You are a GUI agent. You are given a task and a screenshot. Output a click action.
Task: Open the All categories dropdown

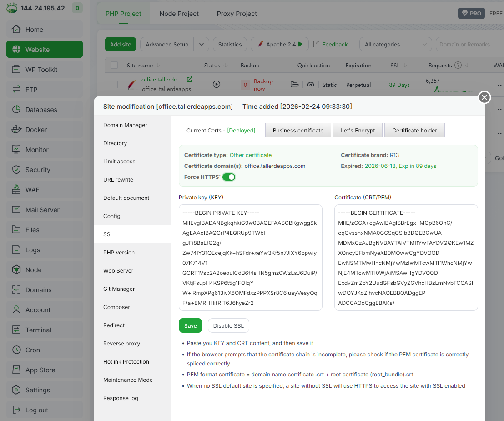[395, 44]
